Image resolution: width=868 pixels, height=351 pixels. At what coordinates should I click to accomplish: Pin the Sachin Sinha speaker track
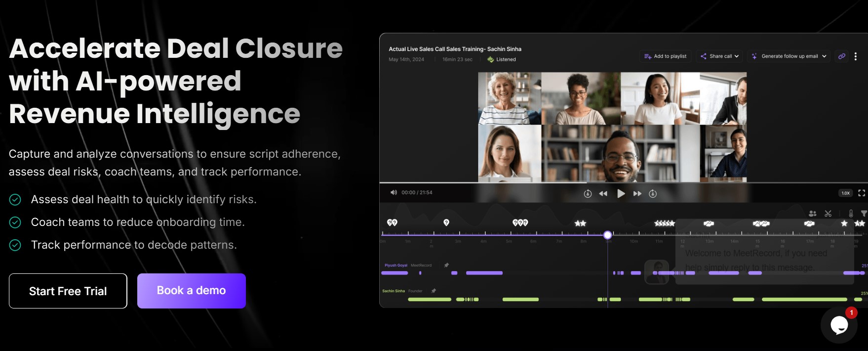(x=434, y=291)
